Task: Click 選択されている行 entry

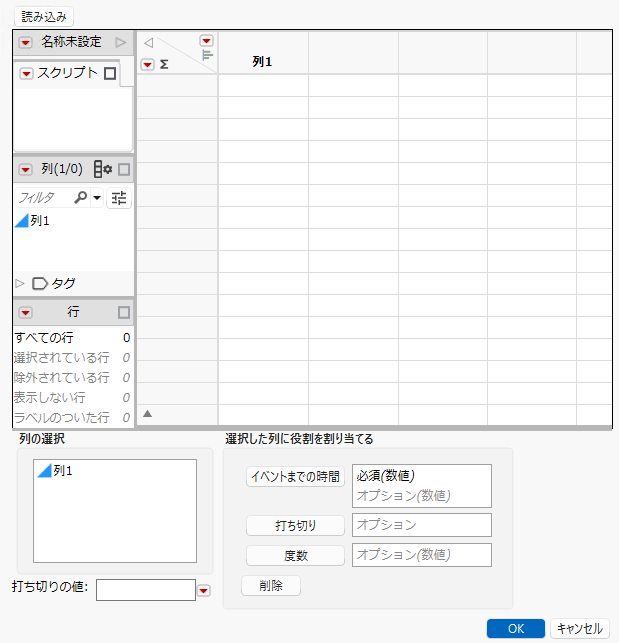Action: coord(72,358)
